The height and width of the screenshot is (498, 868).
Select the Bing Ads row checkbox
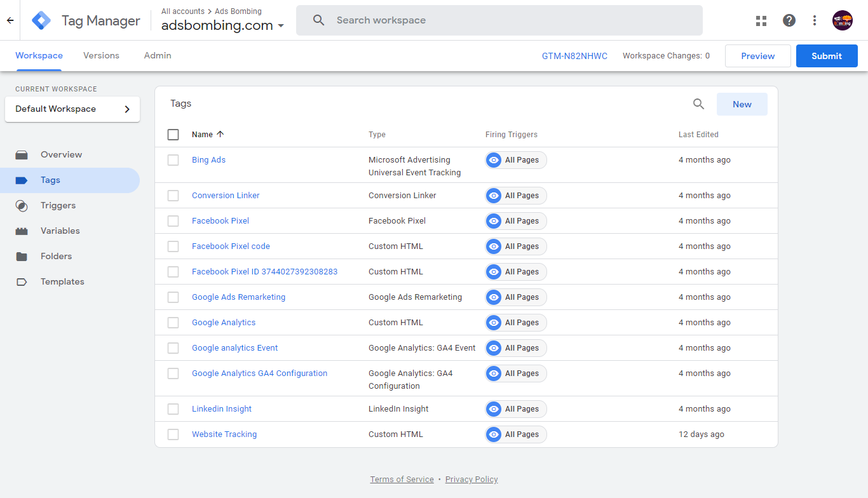pyautogui.click(x=173, y=160)
